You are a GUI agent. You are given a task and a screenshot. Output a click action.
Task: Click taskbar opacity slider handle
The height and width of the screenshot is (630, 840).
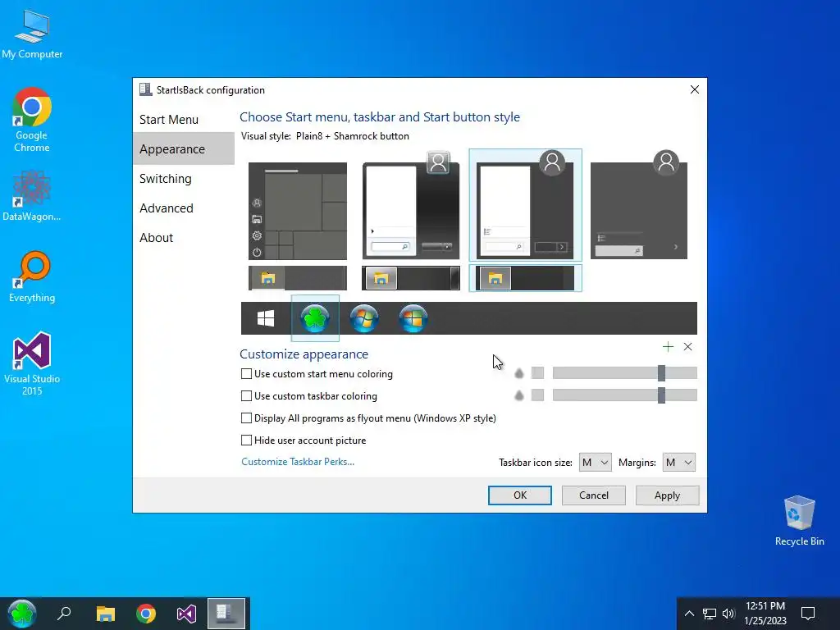coord(662,395)
